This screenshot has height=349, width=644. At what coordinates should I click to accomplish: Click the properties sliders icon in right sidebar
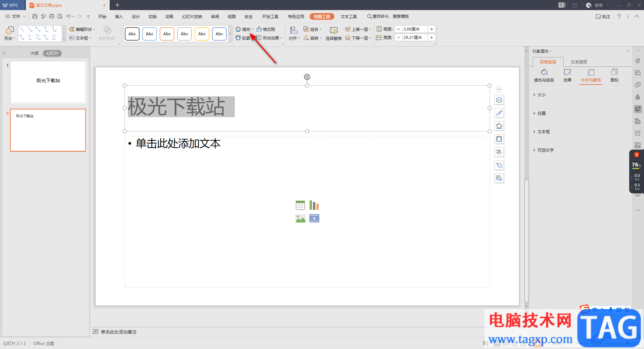(638, 109)
